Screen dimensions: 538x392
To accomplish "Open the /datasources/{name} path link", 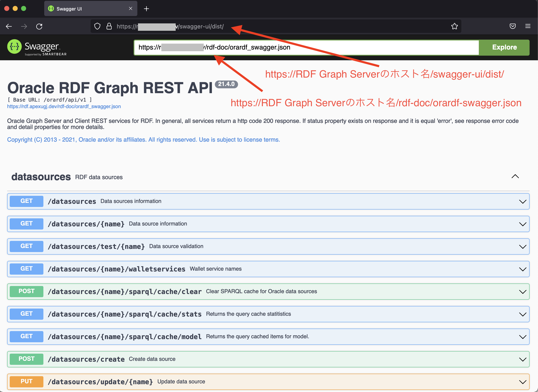I will (x=86, y=224).
